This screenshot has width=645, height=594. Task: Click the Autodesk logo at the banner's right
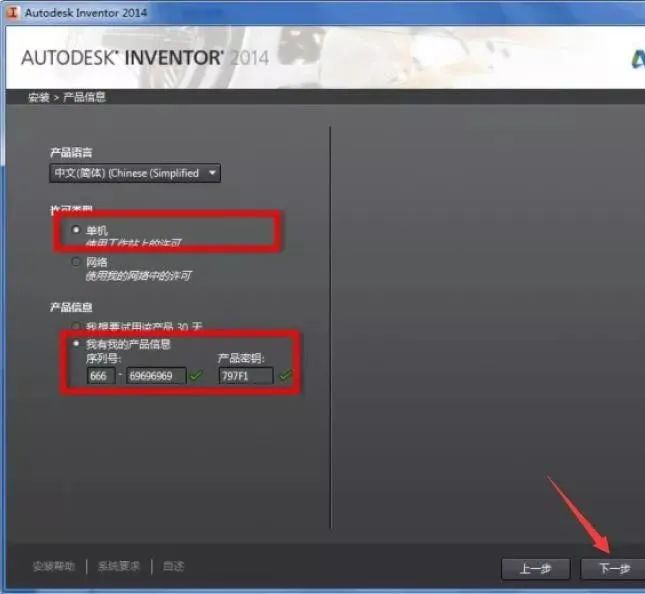(638, 59)
